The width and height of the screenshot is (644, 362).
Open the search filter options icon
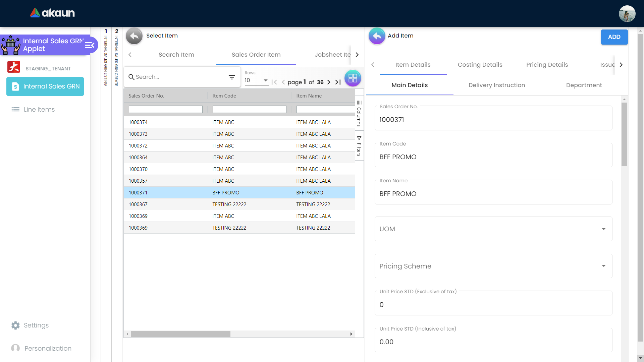(x=232, y=77)
